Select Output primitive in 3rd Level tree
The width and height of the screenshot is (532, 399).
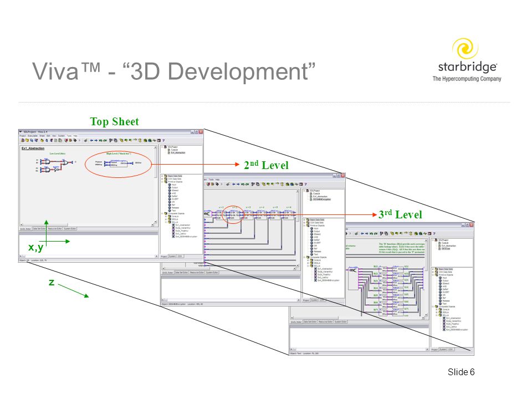point(443,280)
